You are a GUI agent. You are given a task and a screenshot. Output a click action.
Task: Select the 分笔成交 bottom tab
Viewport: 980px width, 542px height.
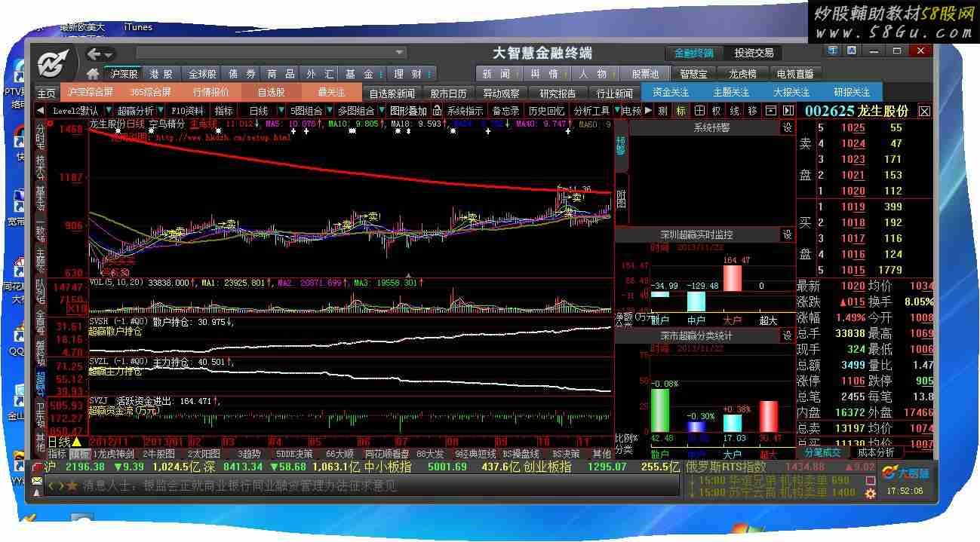tap(822, 452)
